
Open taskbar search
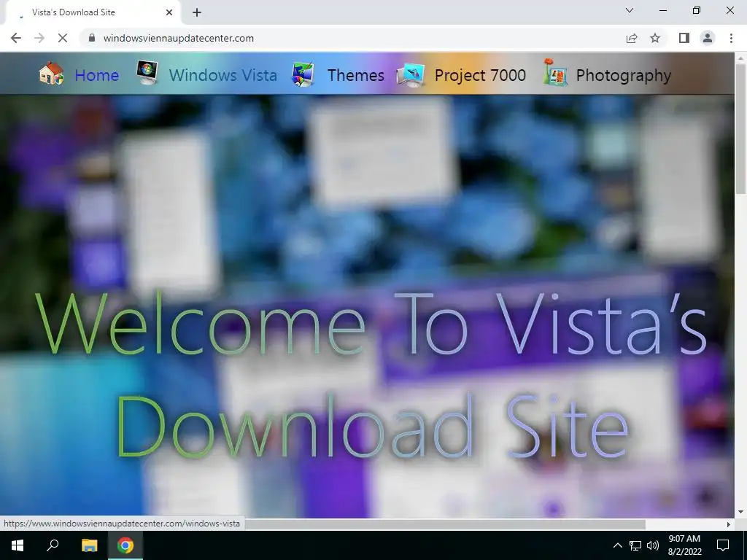(53, 545)
